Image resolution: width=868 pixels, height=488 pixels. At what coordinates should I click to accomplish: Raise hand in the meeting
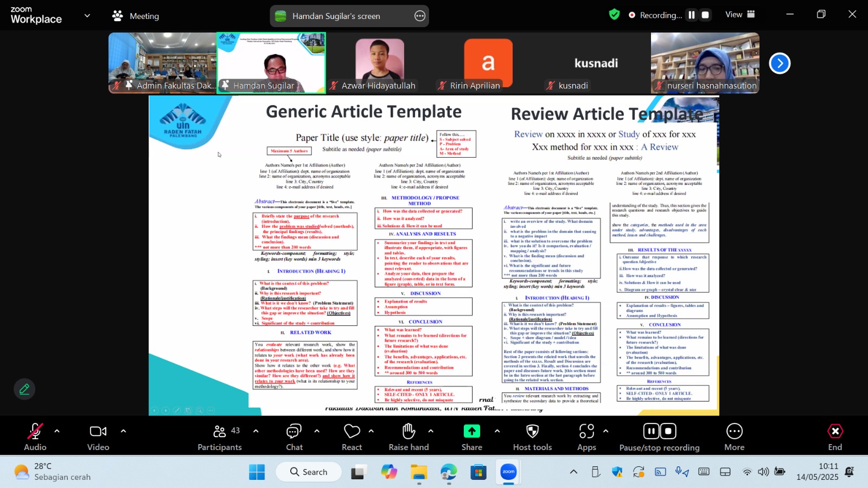409,436
